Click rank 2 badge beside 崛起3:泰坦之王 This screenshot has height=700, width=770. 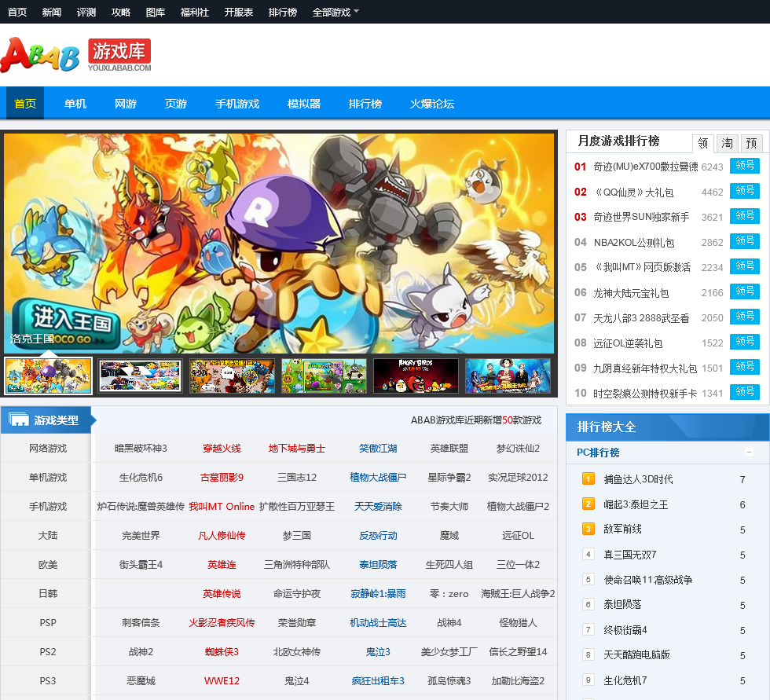point(588,504)
